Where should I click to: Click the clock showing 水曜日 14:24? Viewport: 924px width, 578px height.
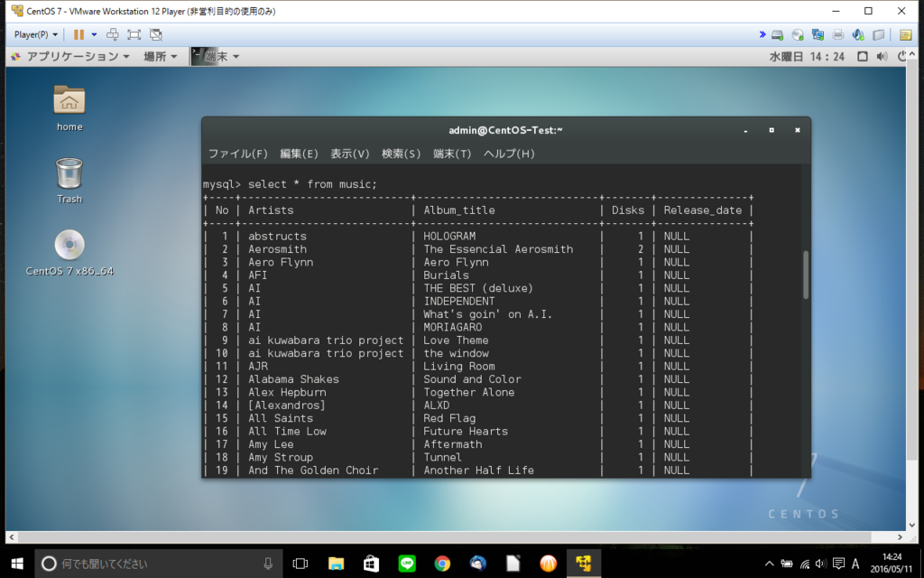point(807,57)
